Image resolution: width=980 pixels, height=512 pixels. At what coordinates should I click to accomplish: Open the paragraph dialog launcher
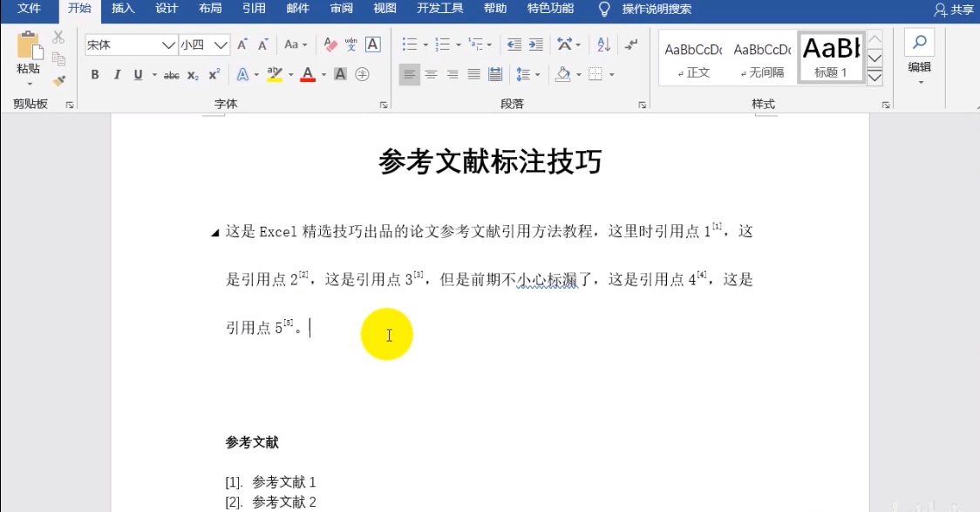(x=642, y=105)
